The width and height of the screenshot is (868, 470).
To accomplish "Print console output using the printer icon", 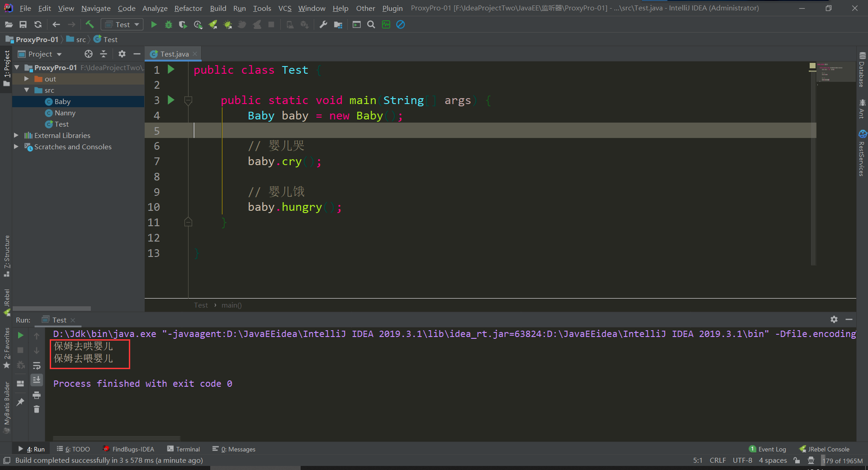I will point(37,395).
